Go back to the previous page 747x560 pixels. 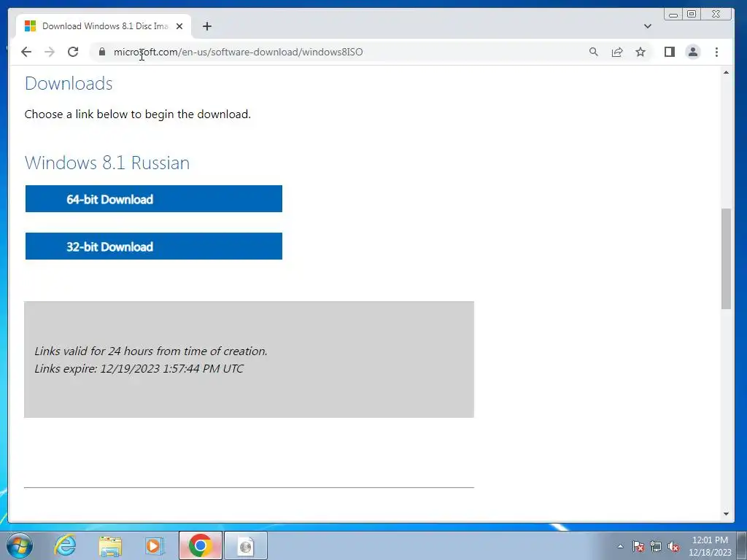pos(26,52)
